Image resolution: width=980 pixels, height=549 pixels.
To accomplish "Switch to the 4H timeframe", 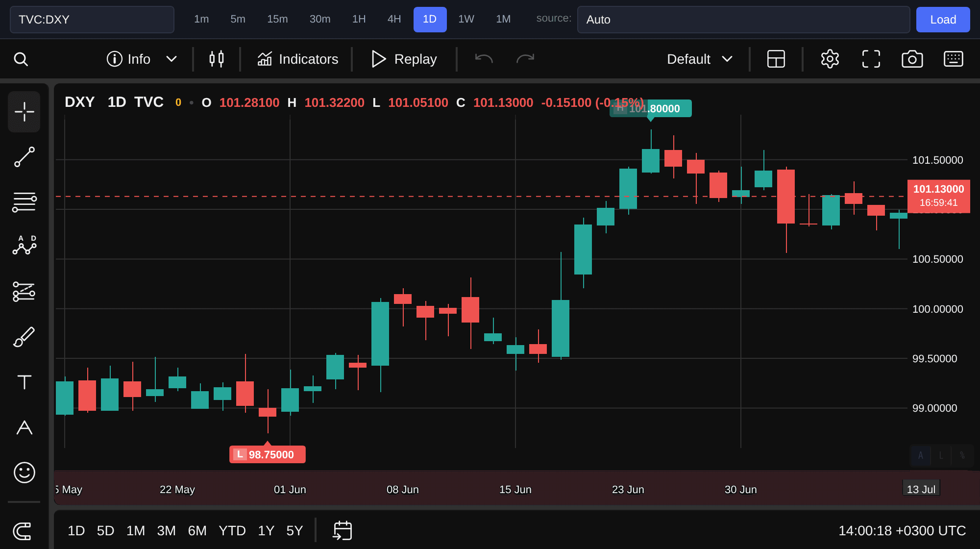I will [394, 19].
